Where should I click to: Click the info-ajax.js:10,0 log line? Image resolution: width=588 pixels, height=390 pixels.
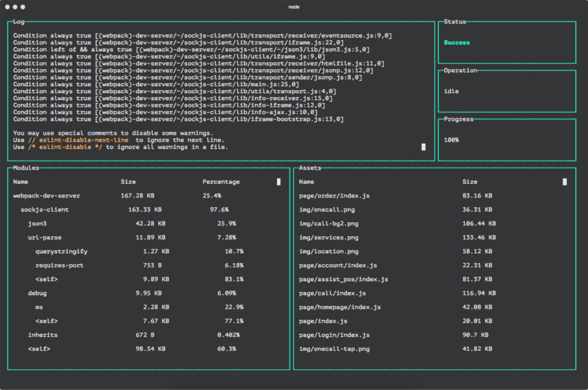pos(165,112)
